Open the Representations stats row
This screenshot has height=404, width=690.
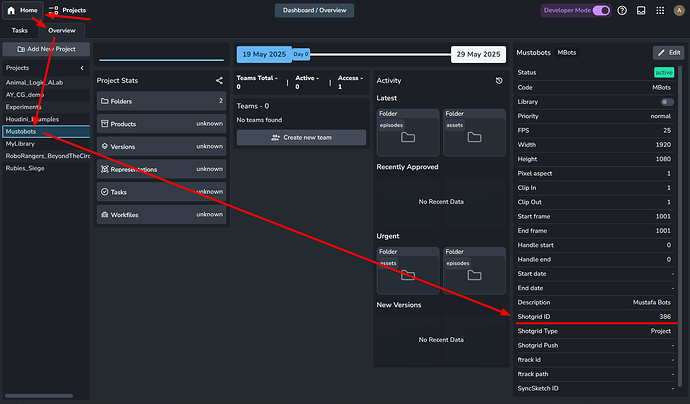tap(161, 169)
